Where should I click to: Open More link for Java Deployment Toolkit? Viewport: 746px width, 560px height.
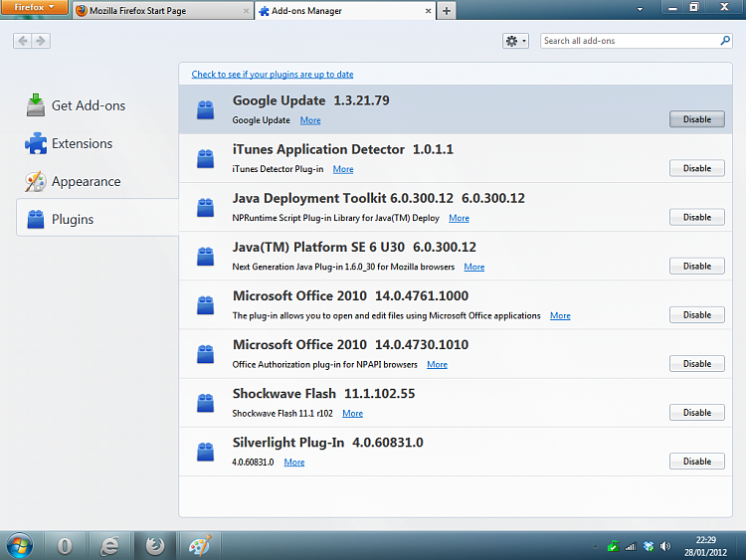point(460,218)
